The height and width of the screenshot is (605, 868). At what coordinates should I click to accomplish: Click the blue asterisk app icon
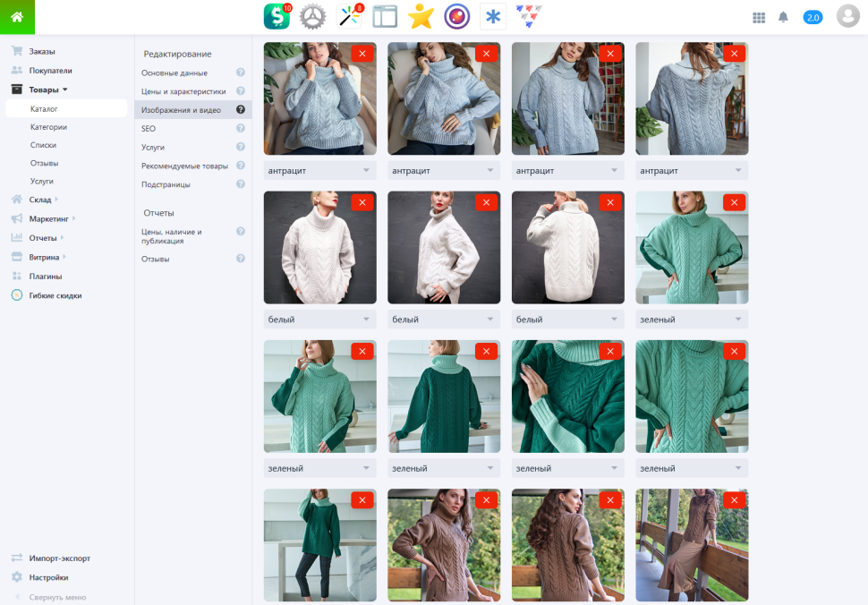pos(493,17)
